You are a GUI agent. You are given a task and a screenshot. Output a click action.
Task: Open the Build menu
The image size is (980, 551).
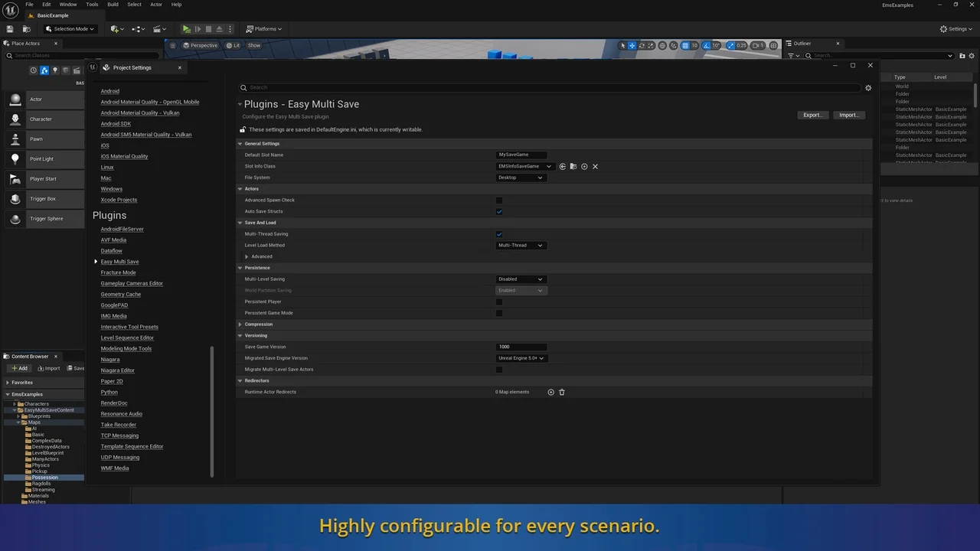(113, 5)
